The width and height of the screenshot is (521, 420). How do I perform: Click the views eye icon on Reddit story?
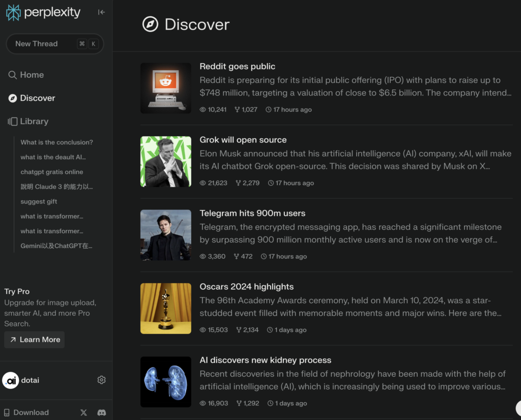click(x=202, y=109)
